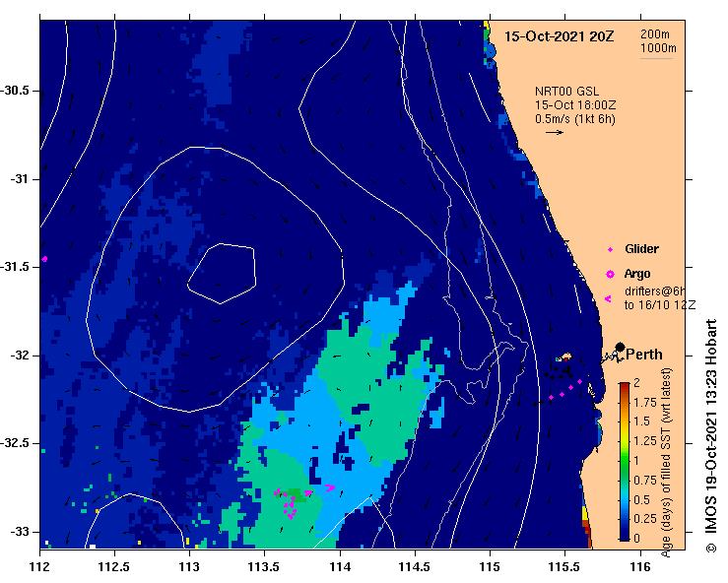Click the Glider legend label

pyautogui.click(x=641, y=249)
